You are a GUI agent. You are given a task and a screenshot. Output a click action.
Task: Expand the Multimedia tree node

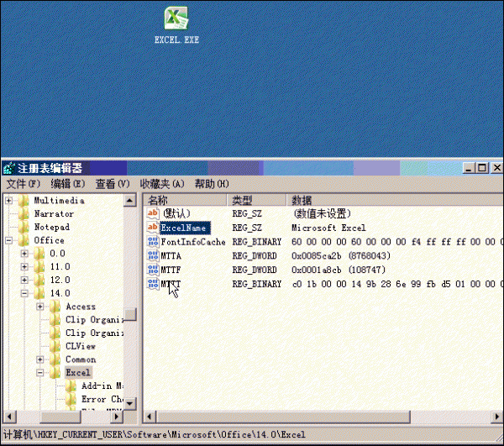(x=8, y=201)
